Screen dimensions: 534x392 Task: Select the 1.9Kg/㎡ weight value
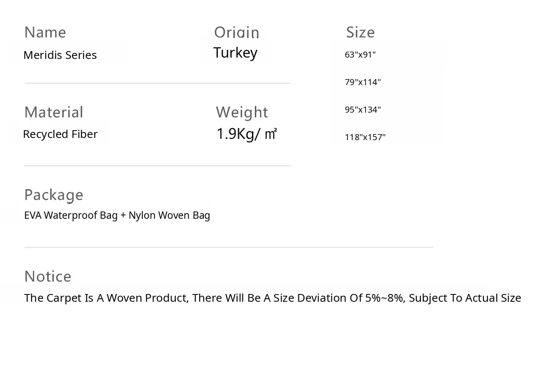pyautogui.click(x=246, y=134)
